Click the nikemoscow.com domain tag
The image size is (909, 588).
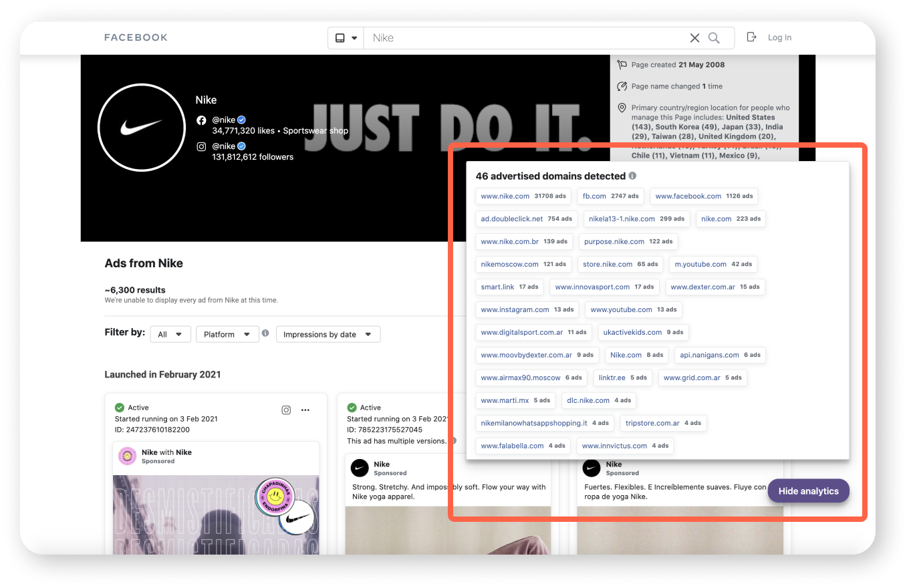point(523,265)
